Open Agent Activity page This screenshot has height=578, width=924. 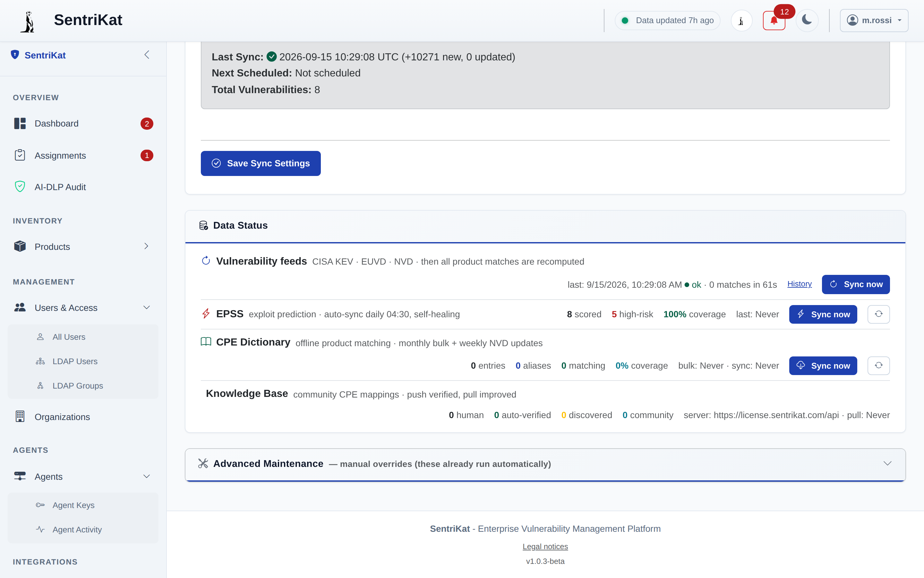pyautogui.click(x=83, y=530)
